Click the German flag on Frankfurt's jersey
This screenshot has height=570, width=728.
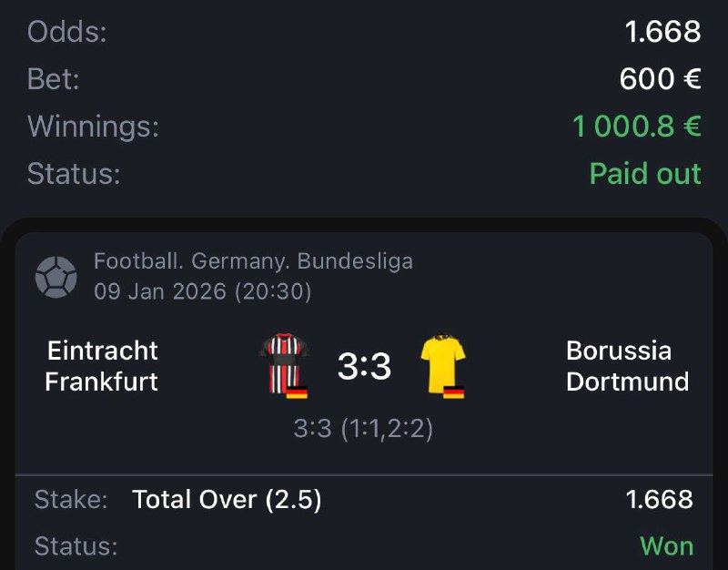pos(298,392)
